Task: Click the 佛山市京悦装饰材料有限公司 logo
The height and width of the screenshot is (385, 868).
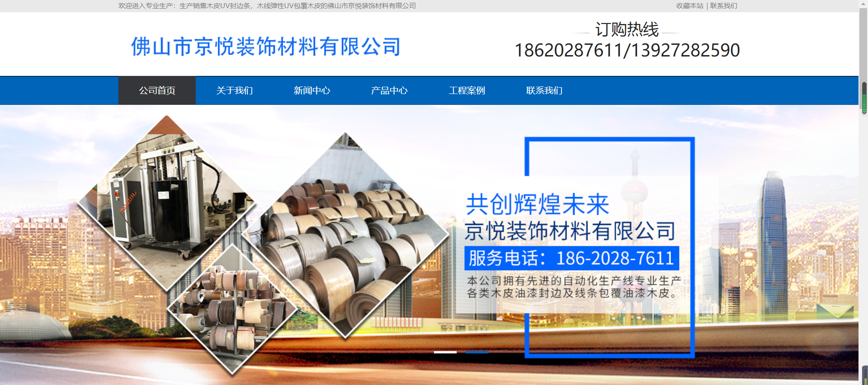Action: pyautogui.click(x=266, y=47)
